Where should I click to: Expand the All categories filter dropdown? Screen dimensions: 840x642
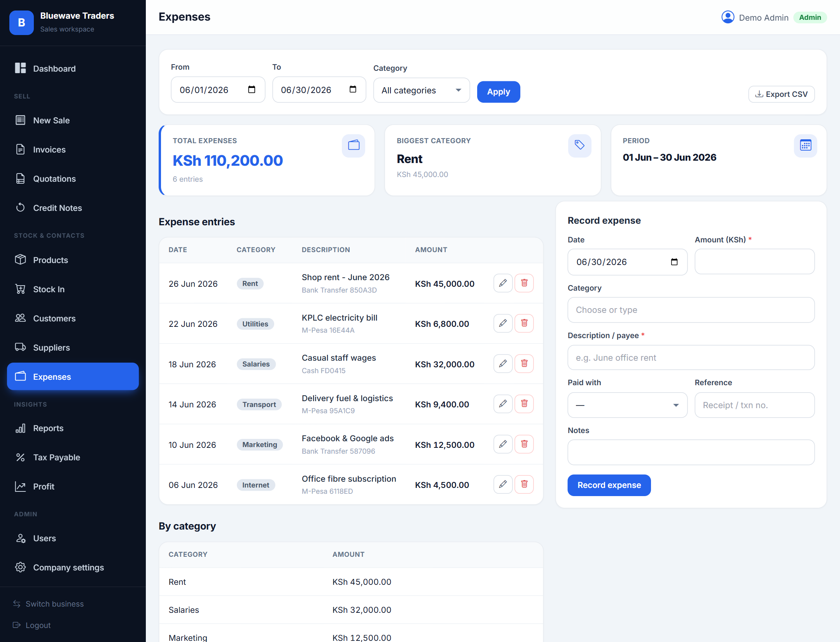click(422, 90)
